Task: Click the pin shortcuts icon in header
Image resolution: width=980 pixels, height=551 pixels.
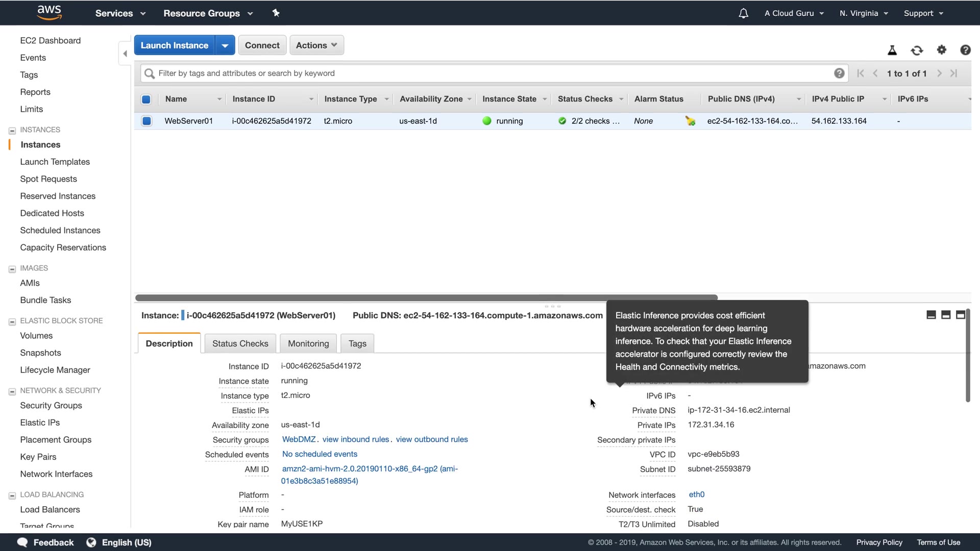Action: pos(276,13)
